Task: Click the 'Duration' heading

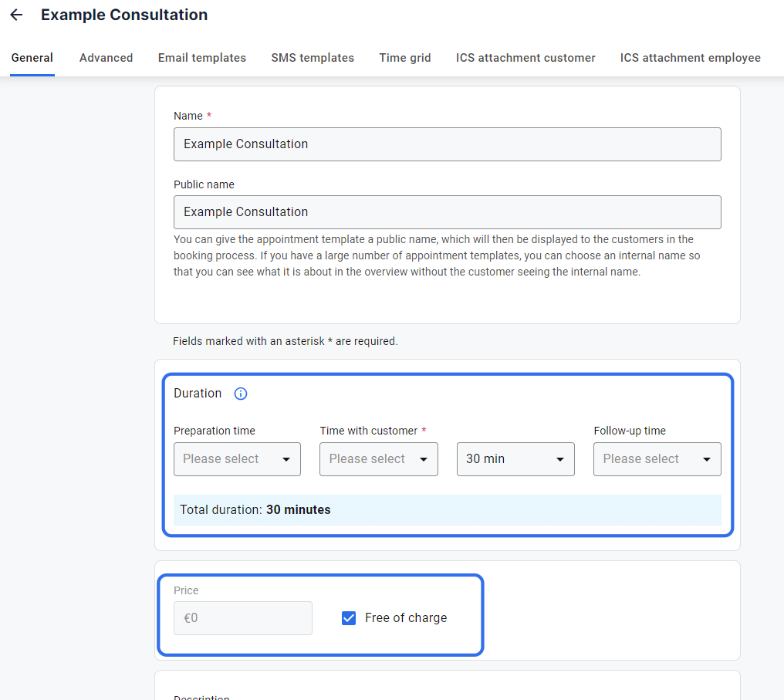Action: (x=198, y=394)
